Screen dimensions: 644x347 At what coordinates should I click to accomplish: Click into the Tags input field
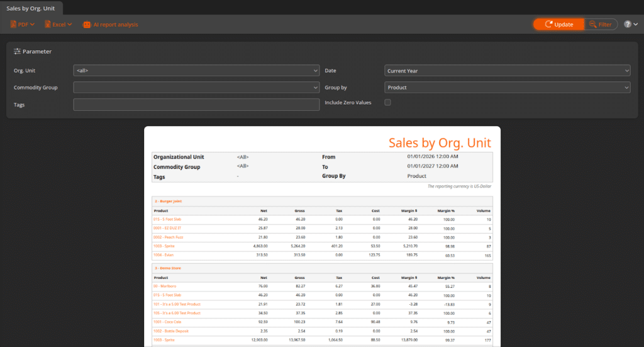click(196, 105)
